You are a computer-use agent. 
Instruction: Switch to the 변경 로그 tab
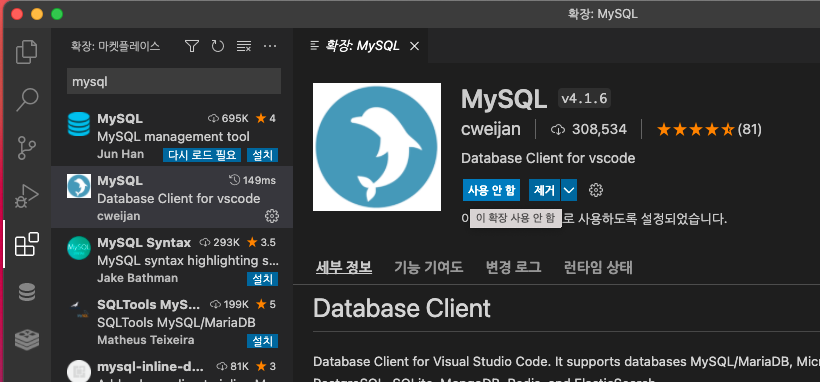point(513,267)
